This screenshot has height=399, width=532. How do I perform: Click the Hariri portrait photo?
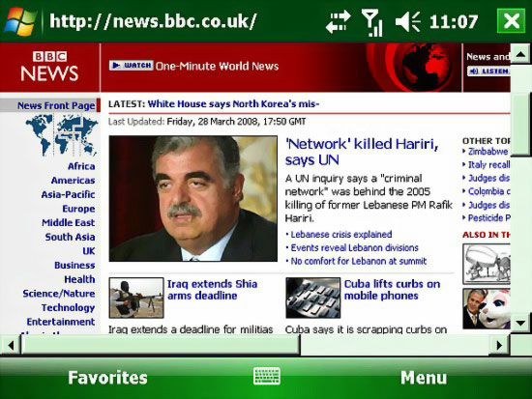(x=193, y=199)
